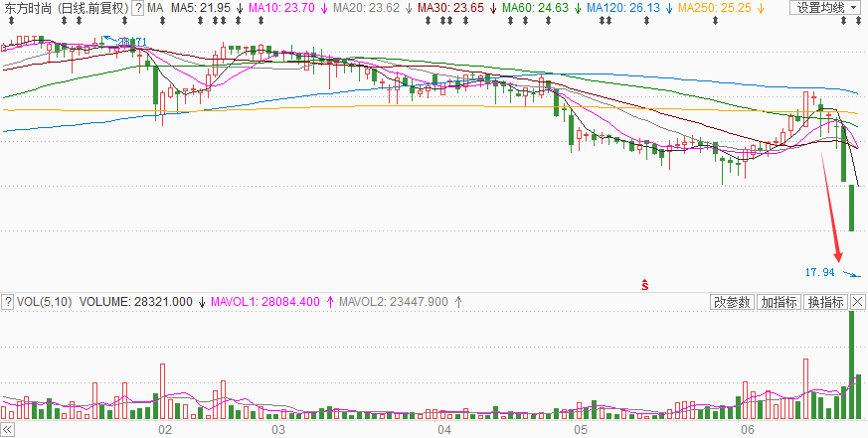Click the MA indicator name label
Image resolution: width=868 pixels, height=438 pixels.
tap(155, 8)
